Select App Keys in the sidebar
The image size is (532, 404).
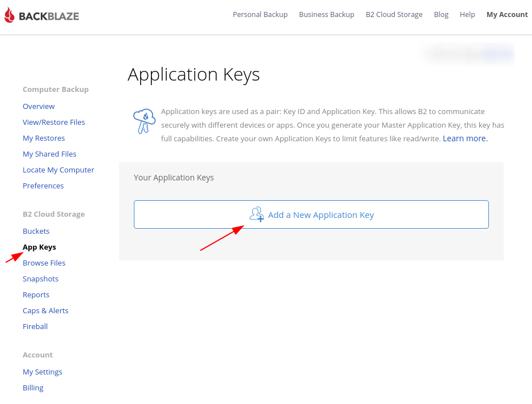click(x=39, y=247)
